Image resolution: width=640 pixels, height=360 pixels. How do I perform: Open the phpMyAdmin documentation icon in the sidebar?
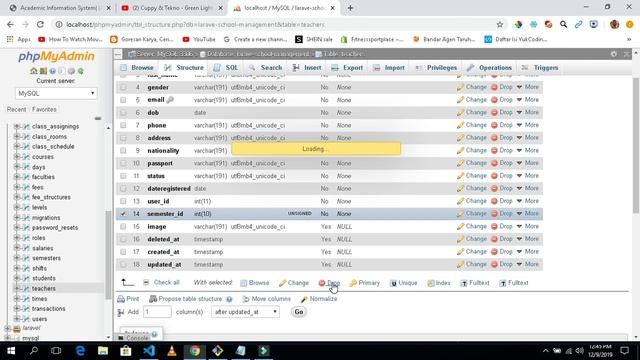[53, 71]
